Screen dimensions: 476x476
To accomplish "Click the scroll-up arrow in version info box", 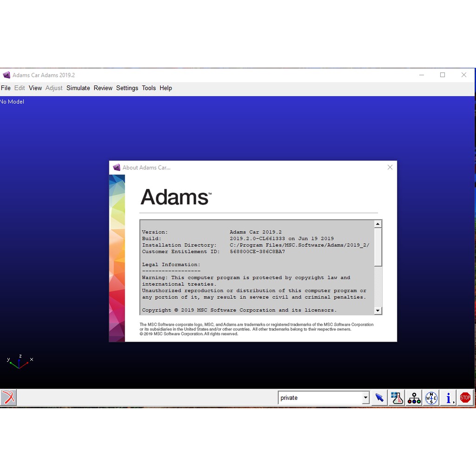I will [377, 224].
